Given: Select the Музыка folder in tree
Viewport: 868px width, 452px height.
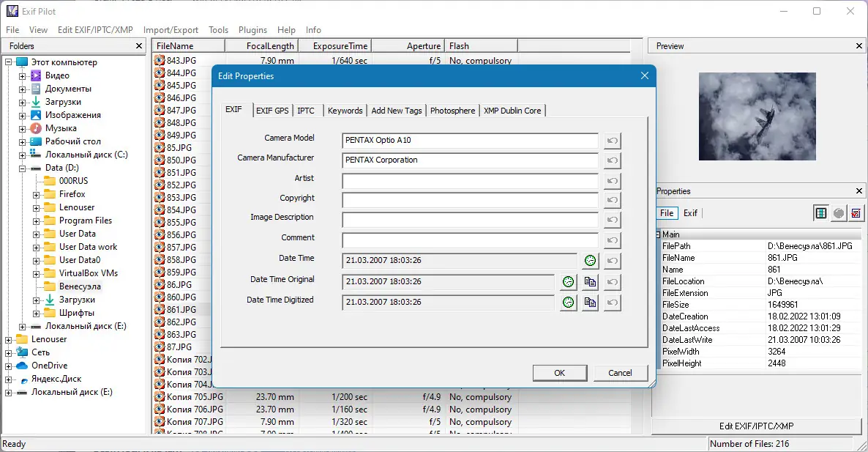Looking at the screenshot, I should 61,128.
